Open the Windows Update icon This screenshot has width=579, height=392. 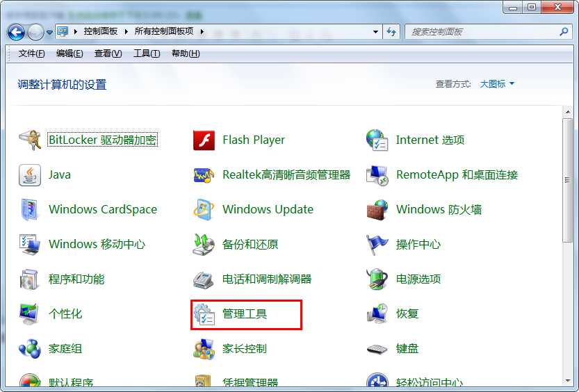click(204, 210)
